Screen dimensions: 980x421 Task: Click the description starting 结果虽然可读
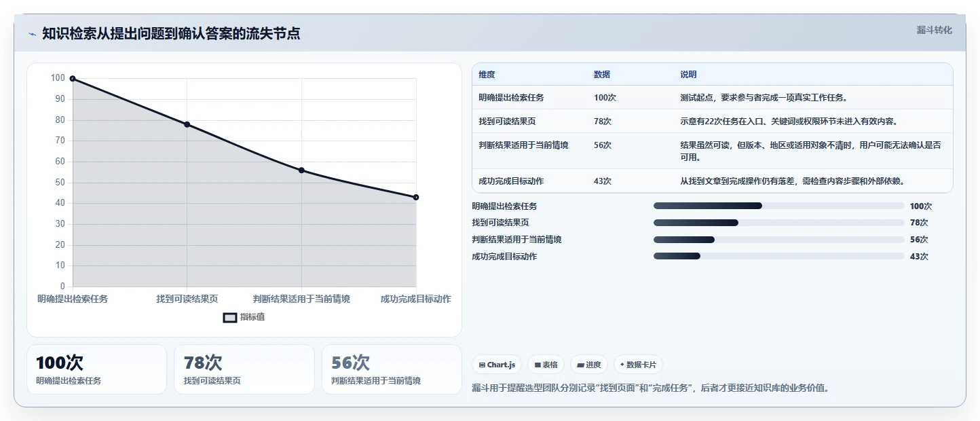tap(811, 151)
